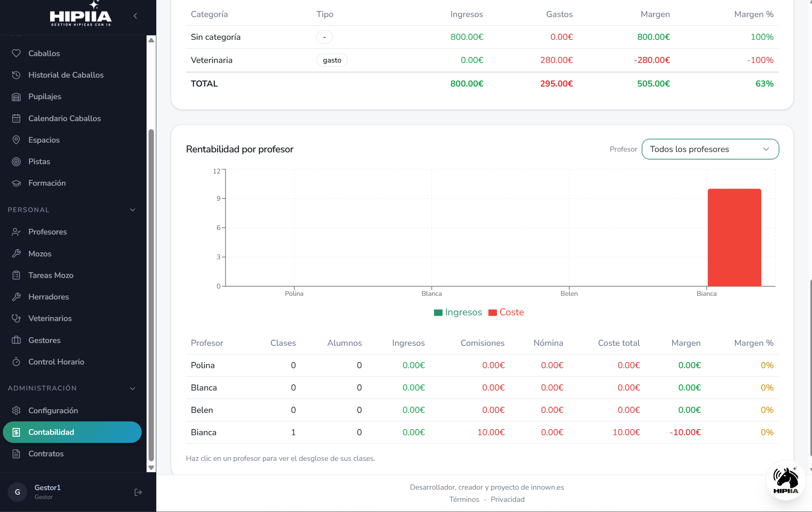Open the Términos footer link
This screenshot has height=512, width=812.
[x=464, y=499]
